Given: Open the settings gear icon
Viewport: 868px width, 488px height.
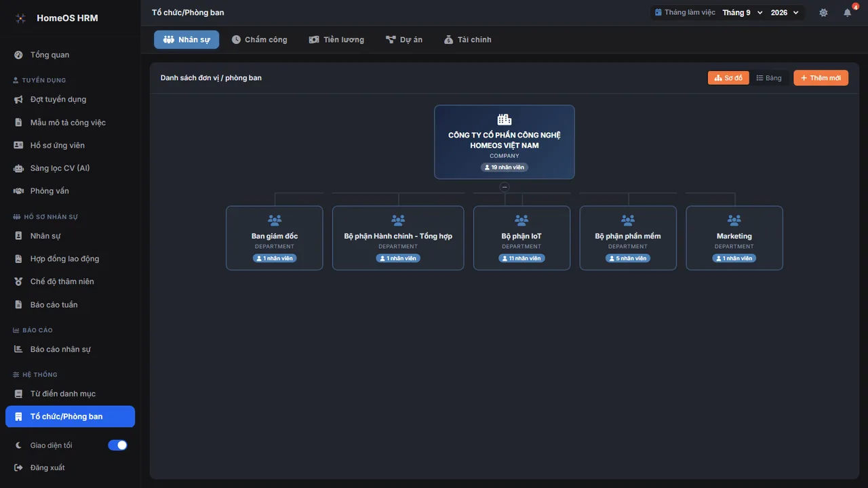Looking at the screenshot, I should 823,13.
